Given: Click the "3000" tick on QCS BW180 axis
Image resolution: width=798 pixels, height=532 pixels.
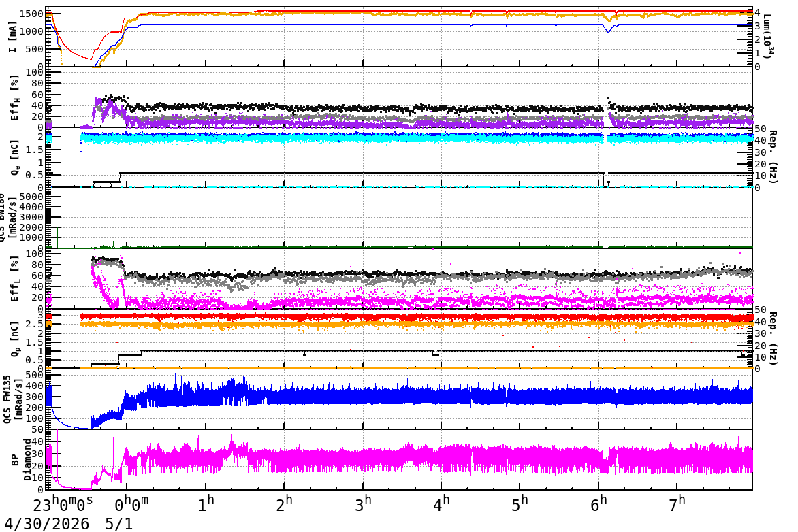Looking at the screenshot, I should [x=31, y=217].
